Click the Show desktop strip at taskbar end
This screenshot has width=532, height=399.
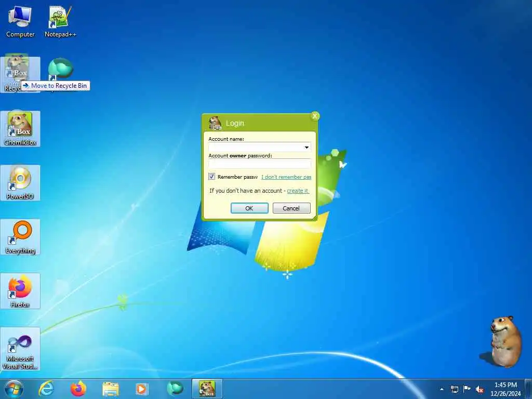click(x=528, y=389)
